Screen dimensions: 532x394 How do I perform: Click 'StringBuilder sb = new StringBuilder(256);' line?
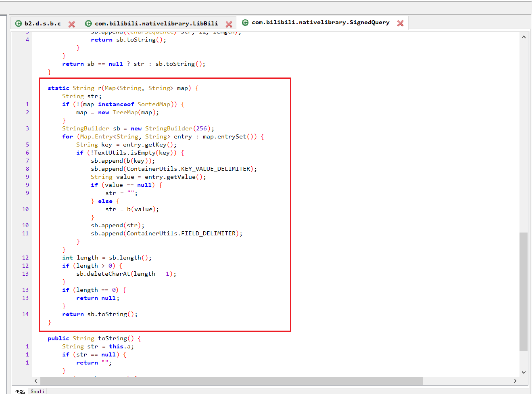138,128
